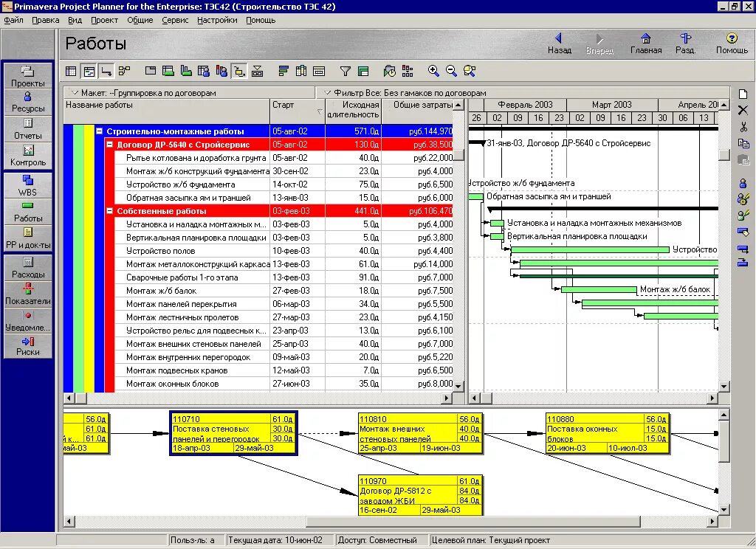The height and width of the screenshot is (549, 756).
Task: Go back with the Назад button
Action: [x=560, y=44]
